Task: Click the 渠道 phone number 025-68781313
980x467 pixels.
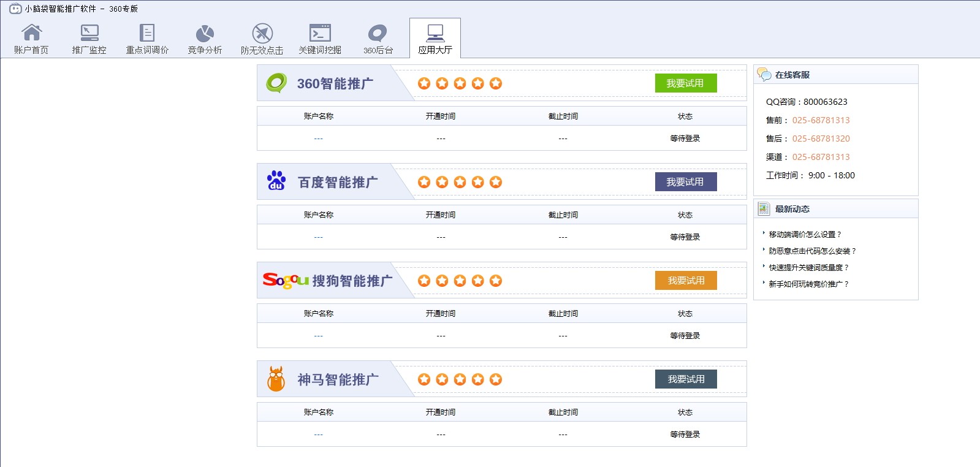Action: pos(821,157)
